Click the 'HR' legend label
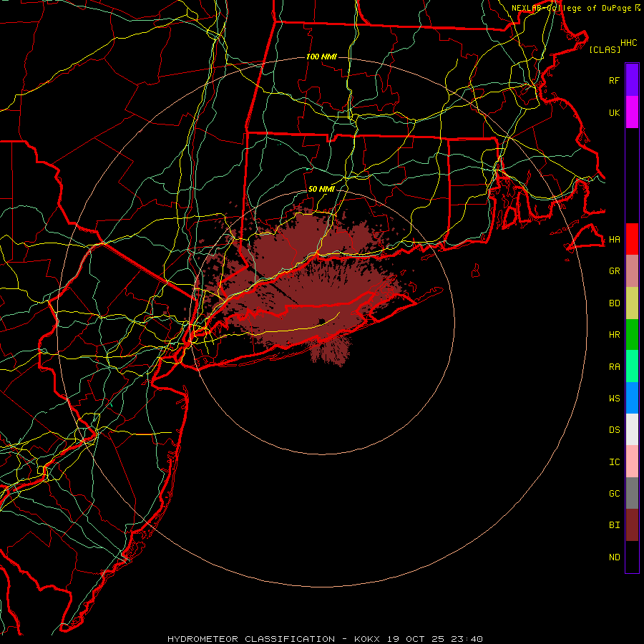 click(614, 335)
